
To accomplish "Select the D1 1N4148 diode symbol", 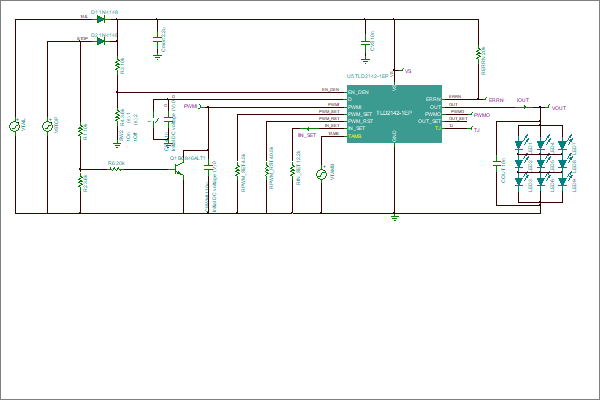I will [101, 19].
